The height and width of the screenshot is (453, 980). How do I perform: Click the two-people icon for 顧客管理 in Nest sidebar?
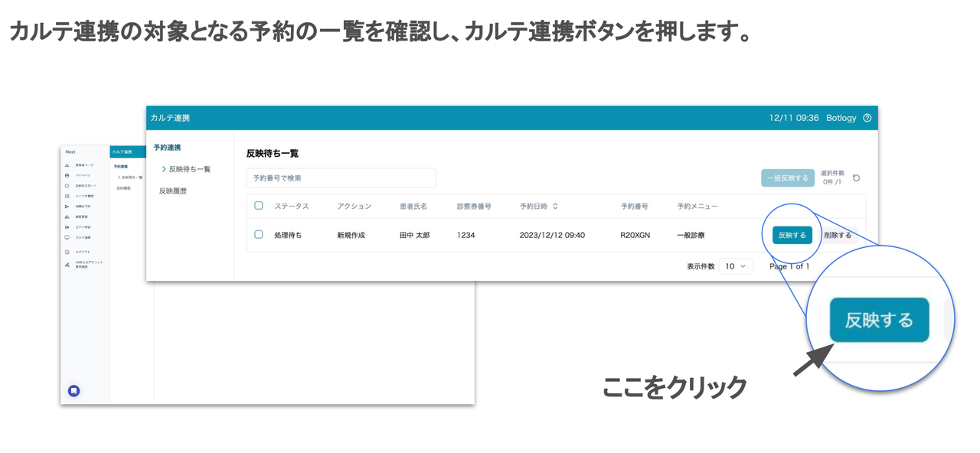(67, 217)
